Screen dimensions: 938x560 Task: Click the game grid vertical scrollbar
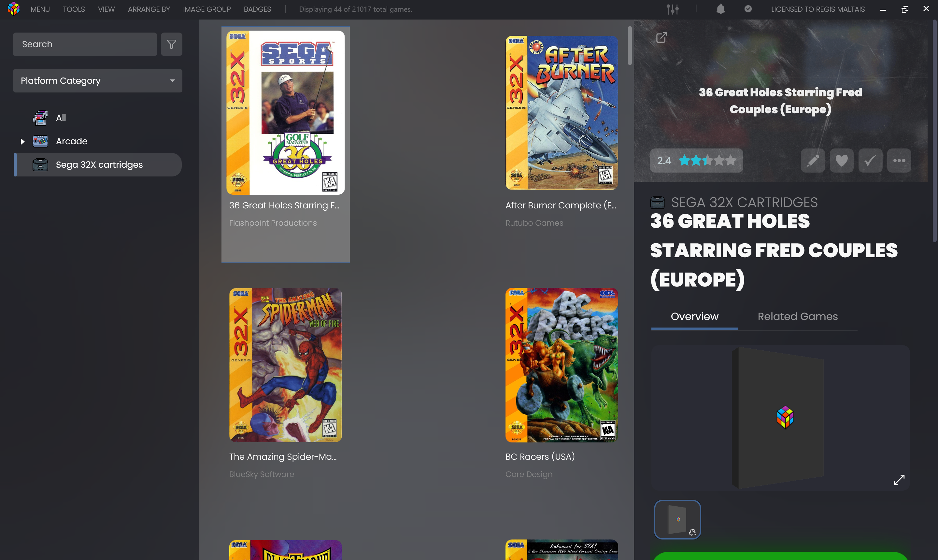tap(630, 45)
